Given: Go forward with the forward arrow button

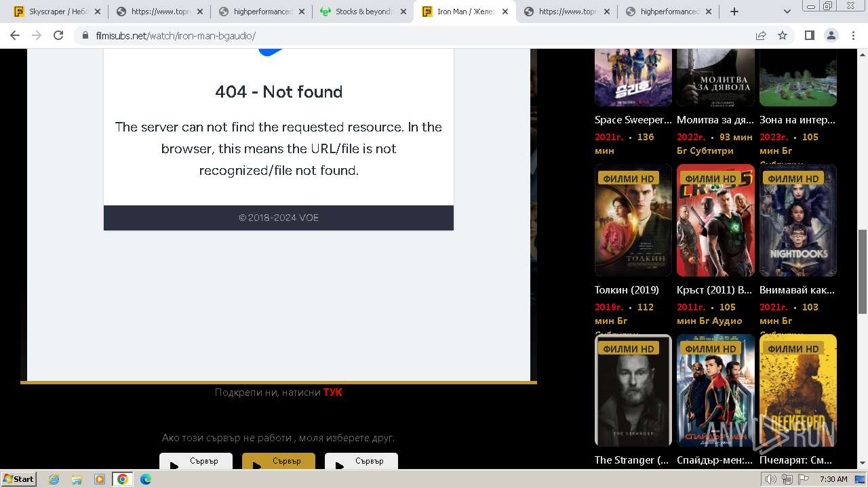Looking at the screenshot, I should click(x=37, y=35).
